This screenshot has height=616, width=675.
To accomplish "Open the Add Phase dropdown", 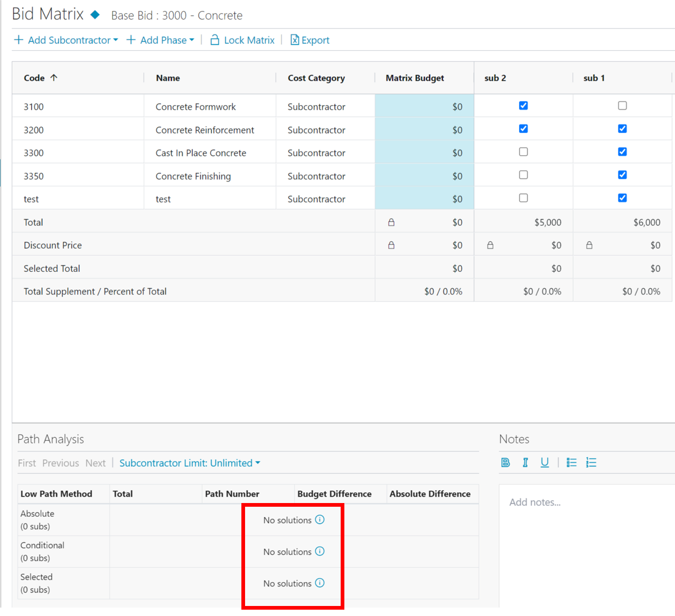I will [161, 40].
